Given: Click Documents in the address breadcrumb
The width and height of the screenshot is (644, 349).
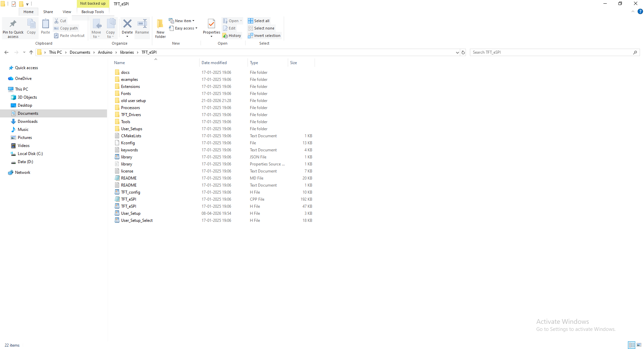Looking at the screenshot, I should point(80,52).
